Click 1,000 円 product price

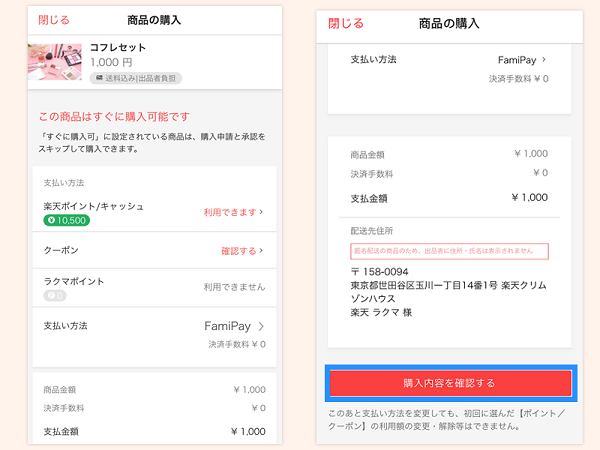[111, 62]
